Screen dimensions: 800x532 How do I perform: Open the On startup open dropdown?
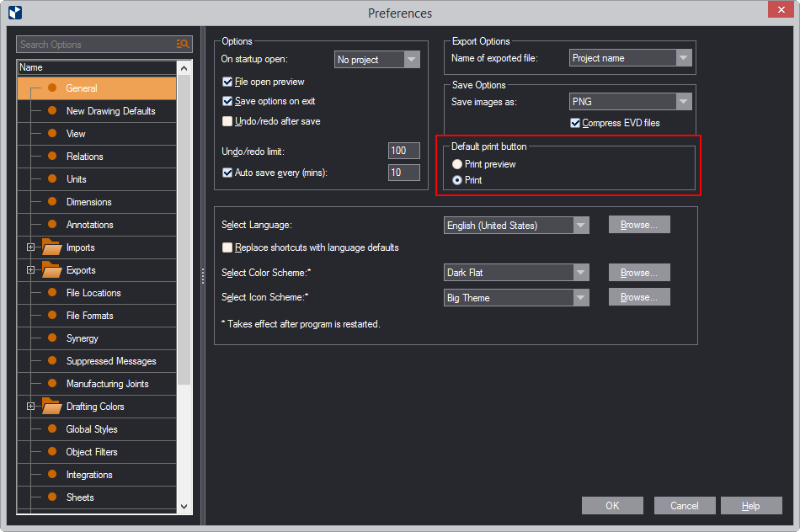tap(411, 60)
